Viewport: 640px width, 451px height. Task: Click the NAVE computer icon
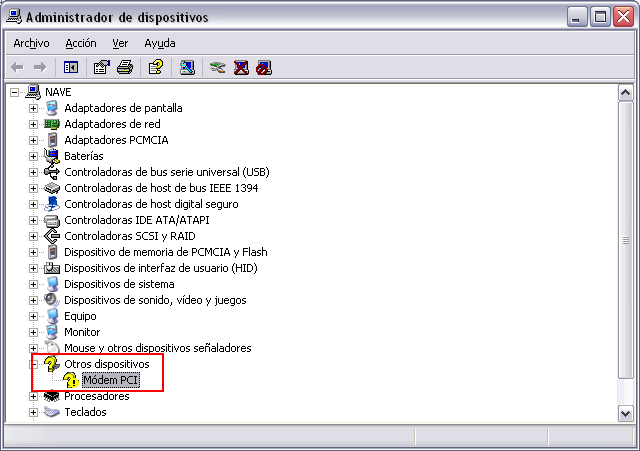point(33,92)
